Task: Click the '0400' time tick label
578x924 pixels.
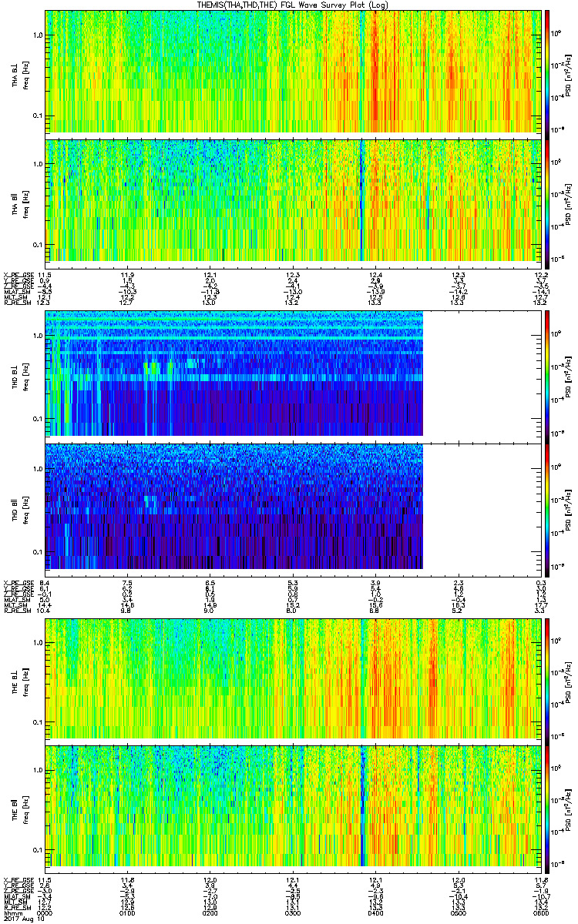Action: click(376, 912)
